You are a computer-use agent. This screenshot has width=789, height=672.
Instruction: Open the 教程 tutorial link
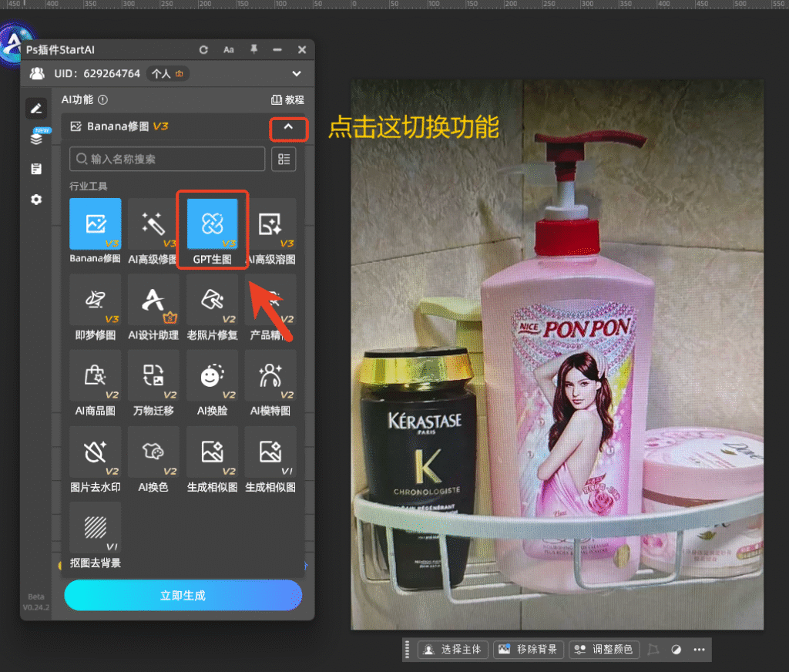pos(288,99)
